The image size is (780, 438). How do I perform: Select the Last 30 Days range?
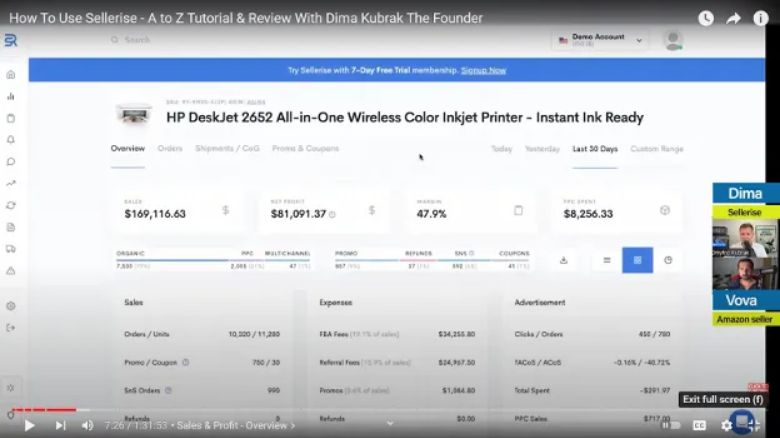tap(595, 149)
